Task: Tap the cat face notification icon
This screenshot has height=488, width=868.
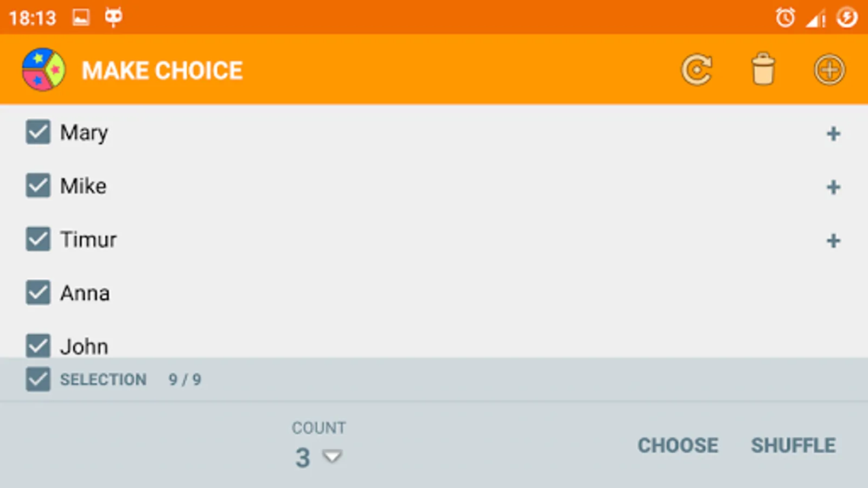Action: pyautogui.click(x=113, y=17)
